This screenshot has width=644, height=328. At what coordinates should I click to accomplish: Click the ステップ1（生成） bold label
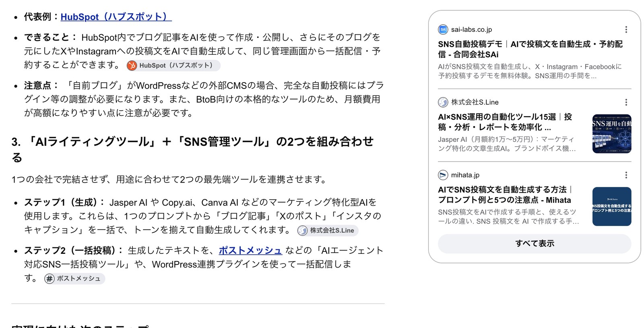pos(64,202)
